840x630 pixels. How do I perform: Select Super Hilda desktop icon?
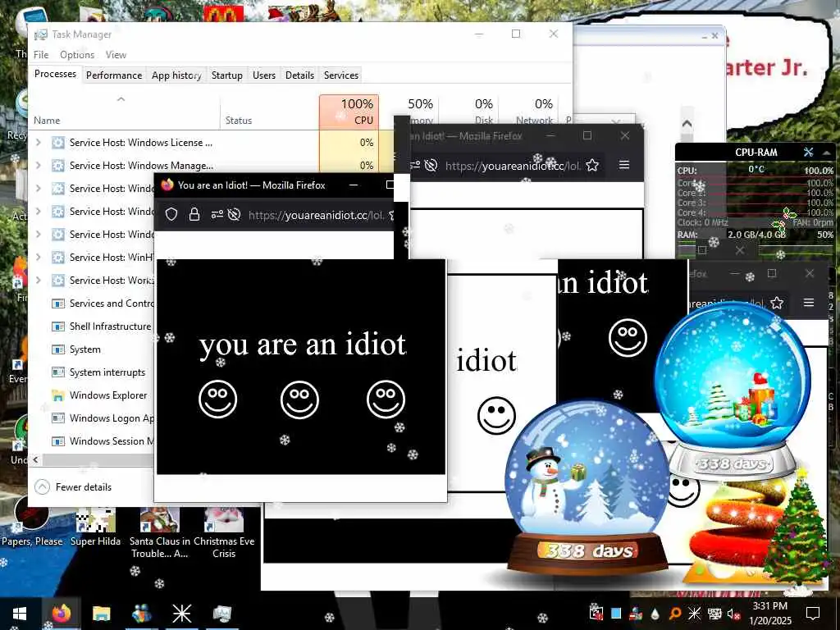click(95, 527)
